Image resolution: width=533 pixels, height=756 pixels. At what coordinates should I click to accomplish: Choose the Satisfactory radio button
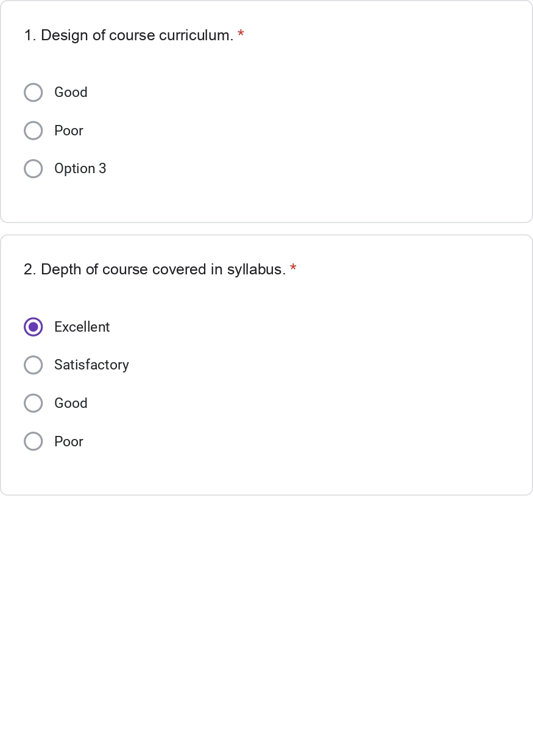(x=34, y=365)
